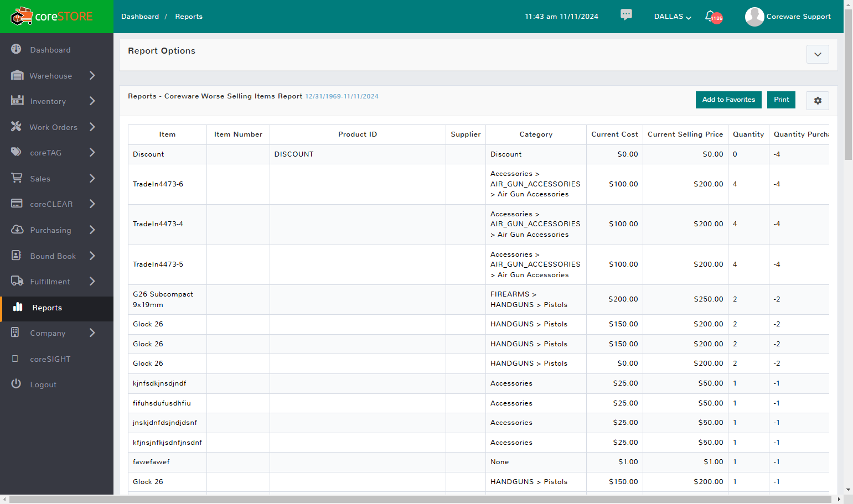
Task: Click the fifuhsdufusdhfiu item cell
Action: click(167, 403)
